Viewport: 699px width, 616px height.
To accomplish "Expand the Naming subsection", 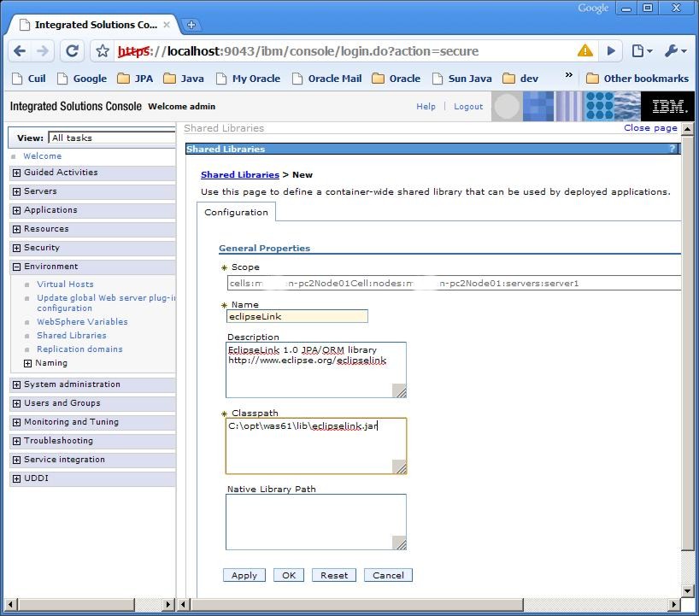I will point(27,363).
